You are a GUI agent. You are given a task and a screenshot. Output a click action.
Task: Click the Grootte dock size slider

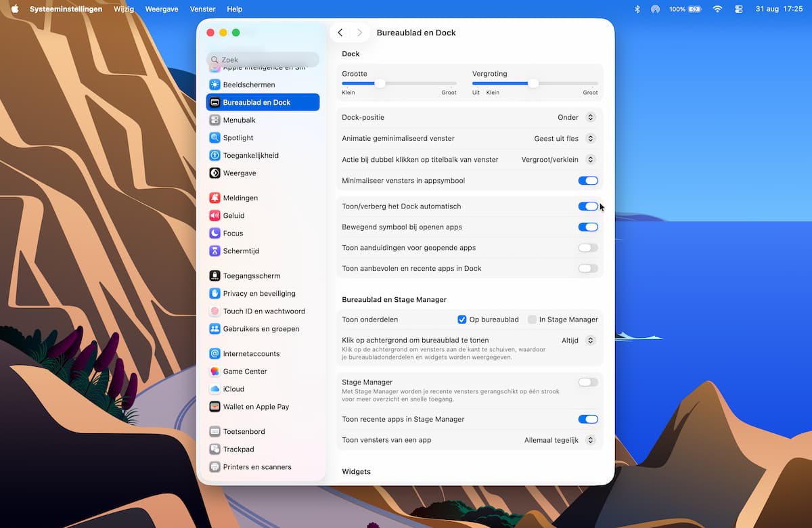click(x=399, y=83)
